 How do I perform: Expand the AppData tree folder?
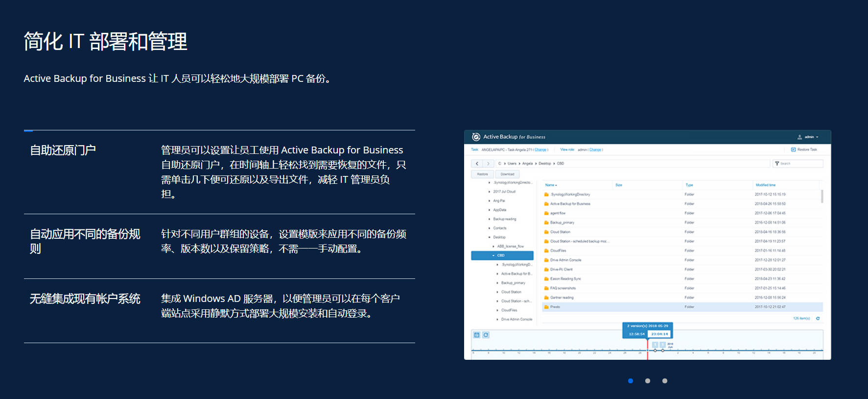tap(489, 210)
